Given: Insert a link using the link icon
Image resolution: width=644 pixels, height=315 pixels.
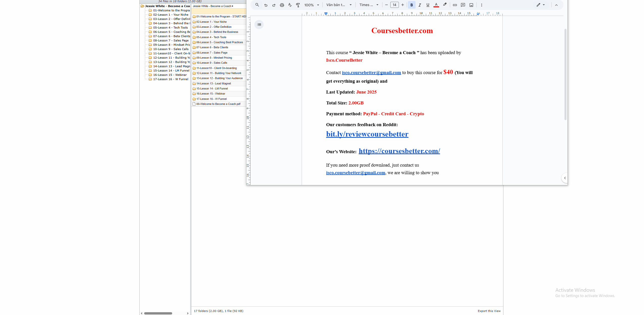Looking at the screenshot, I should tap(455, 5).
